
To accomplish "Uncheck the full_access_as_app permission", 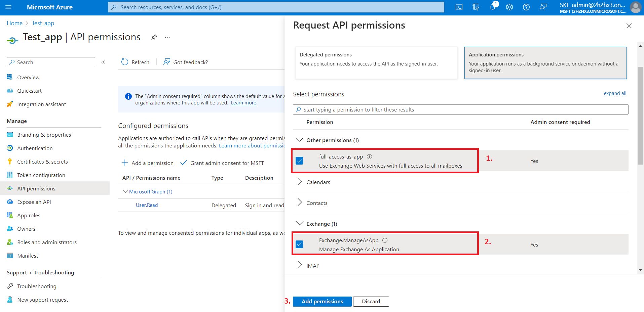I will coord(299,161).
